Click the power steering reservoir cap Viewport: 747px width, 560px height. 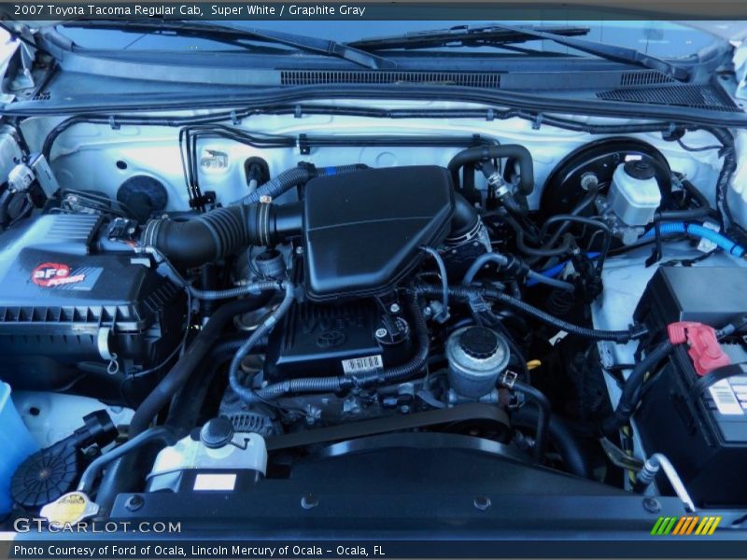(x=479, y=342)
